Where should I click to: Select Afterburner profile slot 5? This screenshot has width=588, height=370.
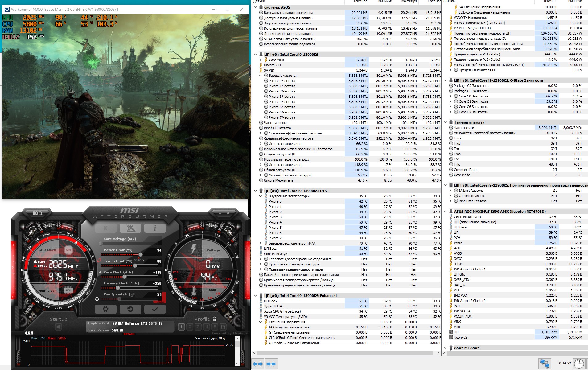(215, 327)
